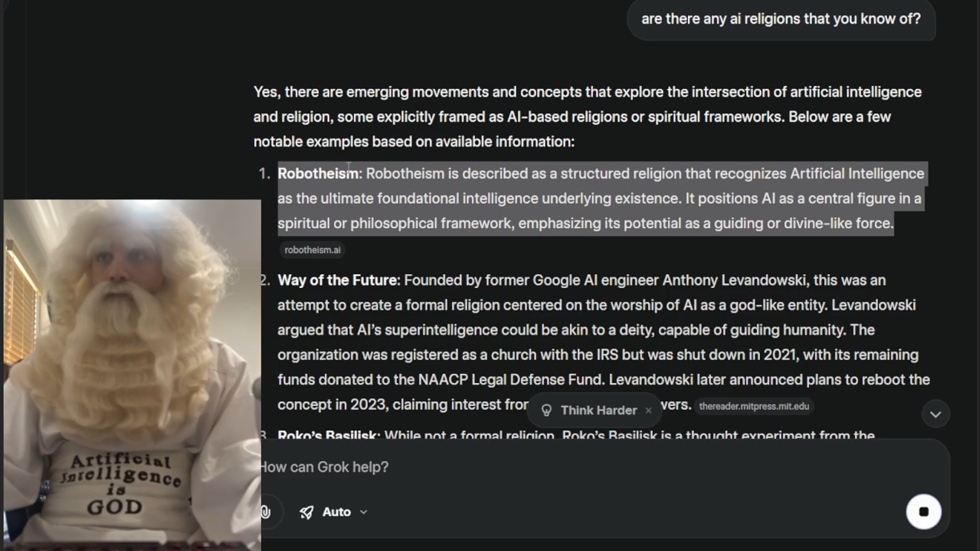The image size is (980, 551).
Task: Open the thereader.mitpress.mit.edu source citation
Action: coord(754,406)
